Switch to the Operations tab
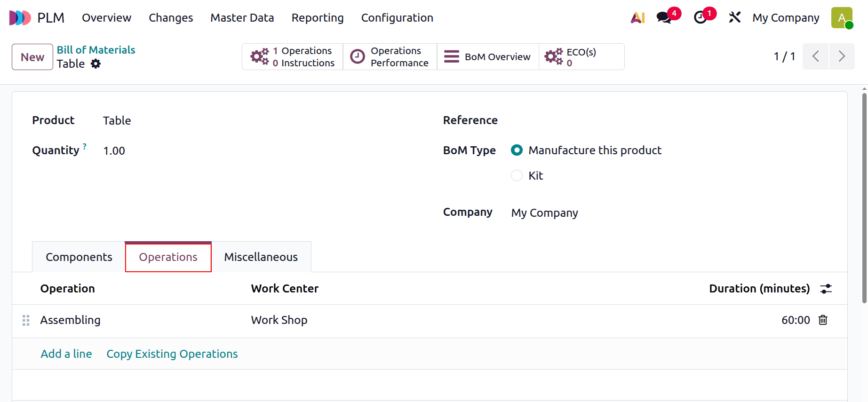This screenshot has height=402, width=868. [168, 257]
